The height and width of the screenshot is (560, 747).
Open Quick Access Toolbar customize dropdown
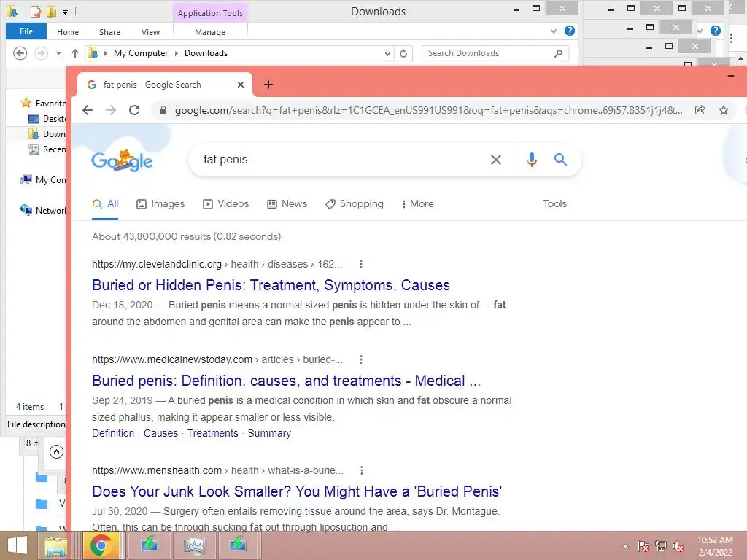tap(65, 12)
